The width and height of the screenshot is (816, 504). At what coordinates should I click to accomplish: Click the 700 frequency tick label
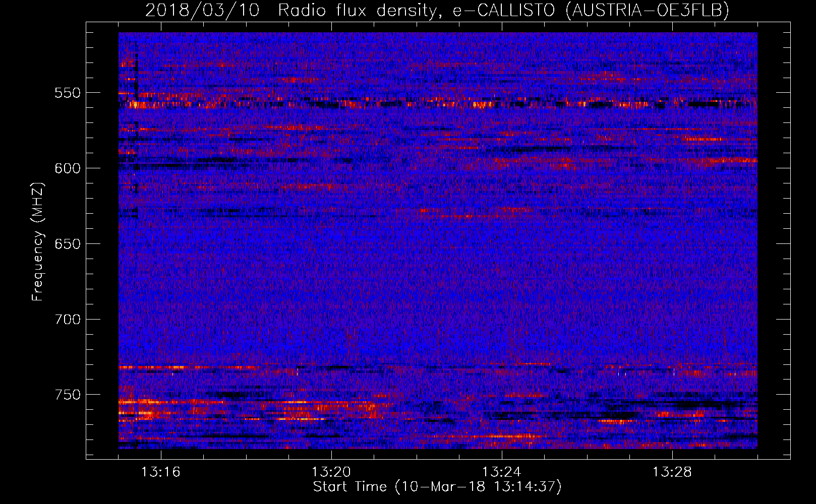(68, 320)
